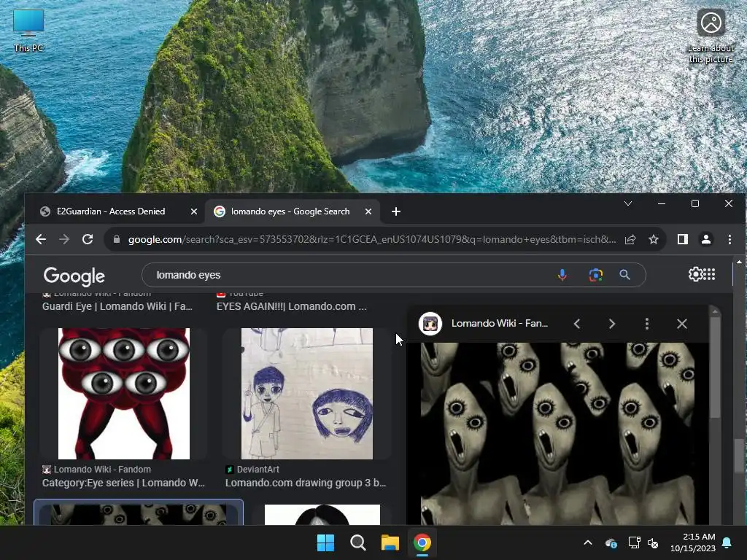Open the Windows Start menu
This screenshot has width=747, height=560.
pos(326,542)
